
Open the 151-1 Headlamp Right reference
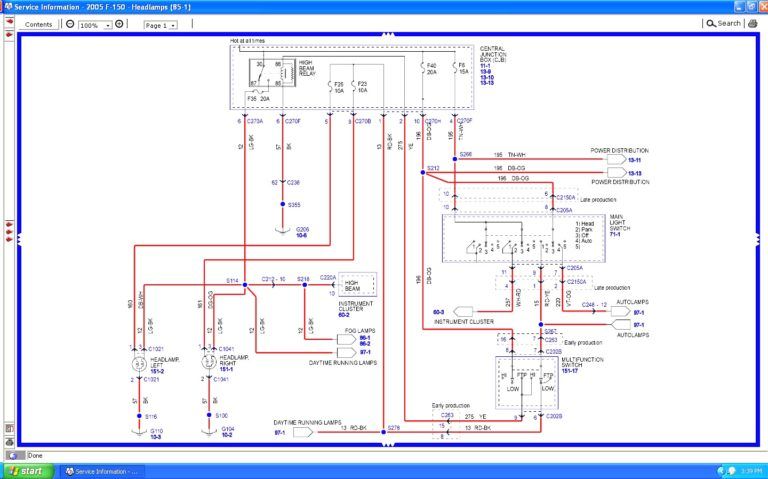click(x=226, y=369)
